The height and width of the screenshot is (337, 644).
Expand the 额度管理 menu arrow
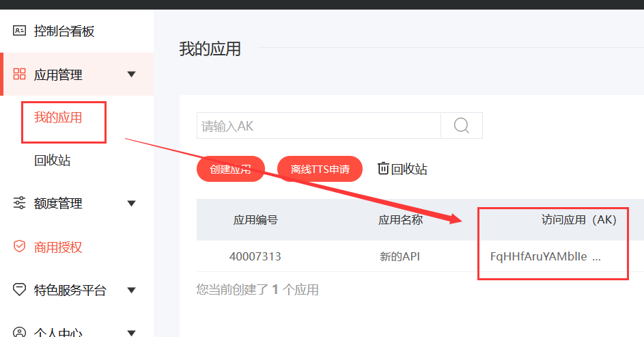[131, 204]
